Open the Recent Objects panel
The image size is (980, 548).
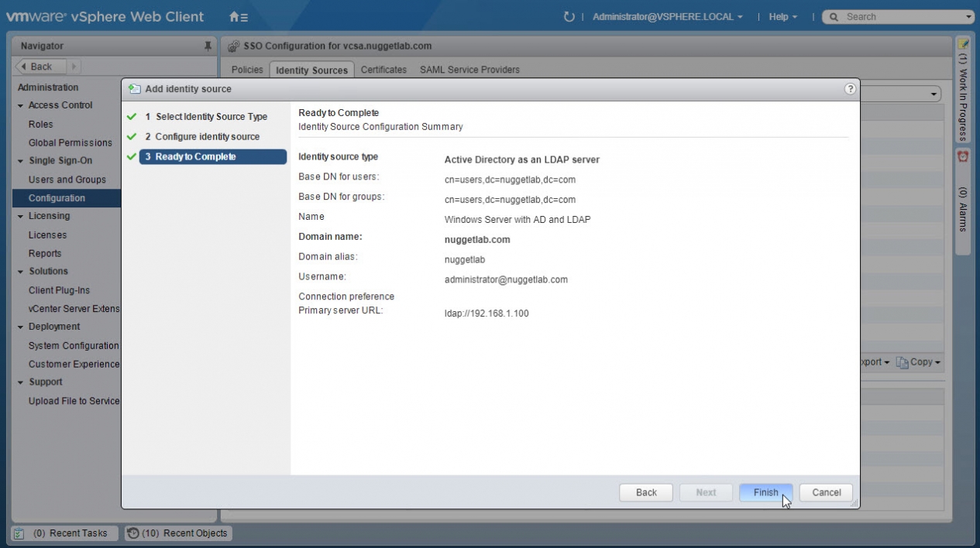[177, 533]
